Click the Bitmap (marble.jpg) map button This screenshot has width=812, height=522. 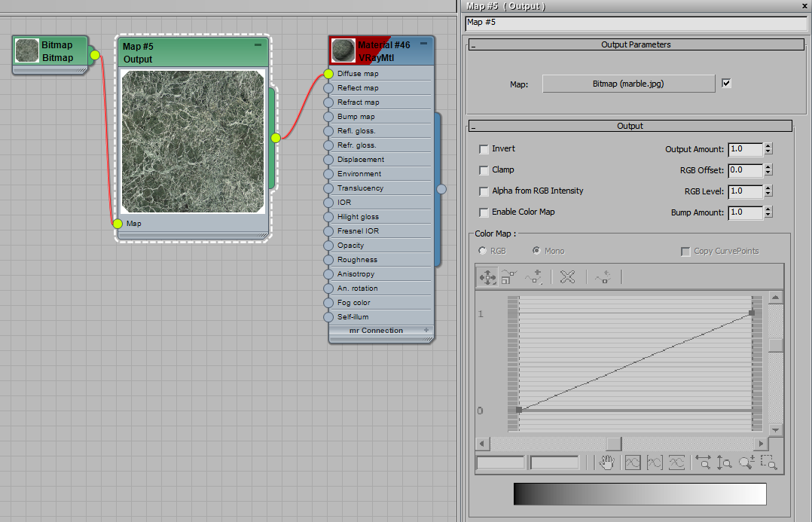point(628,83)
